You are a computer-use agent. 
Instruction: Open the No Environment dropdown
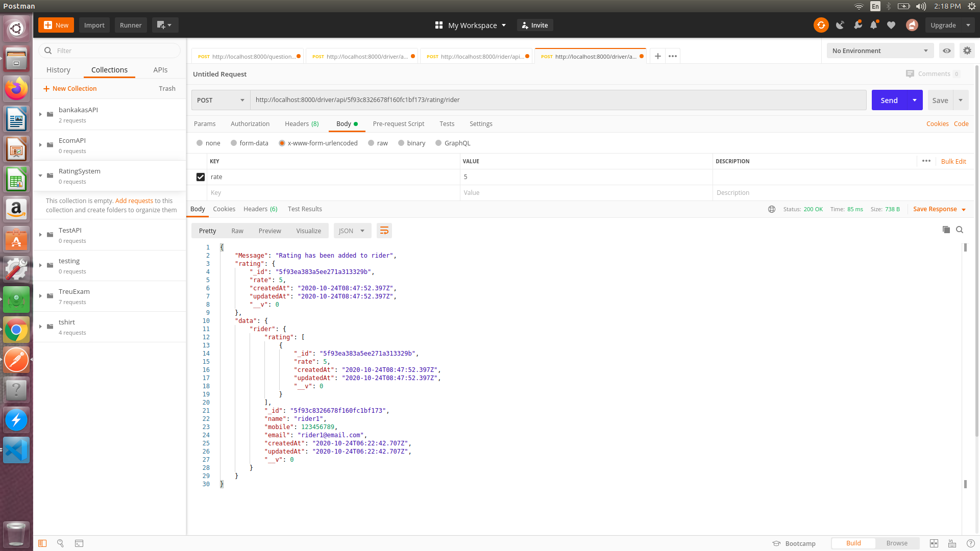[879, 51]
